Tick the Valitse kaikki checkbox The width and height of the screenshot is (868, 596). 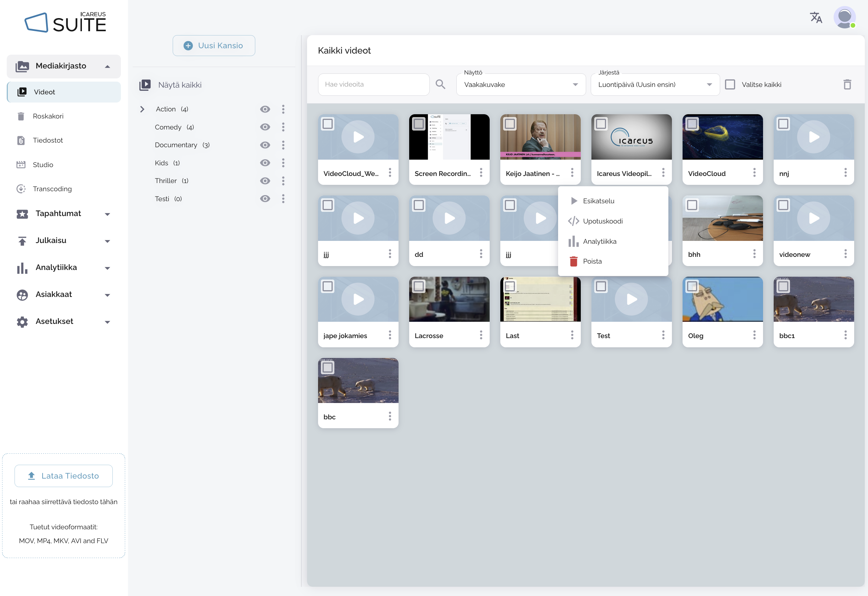click(730, 84)
